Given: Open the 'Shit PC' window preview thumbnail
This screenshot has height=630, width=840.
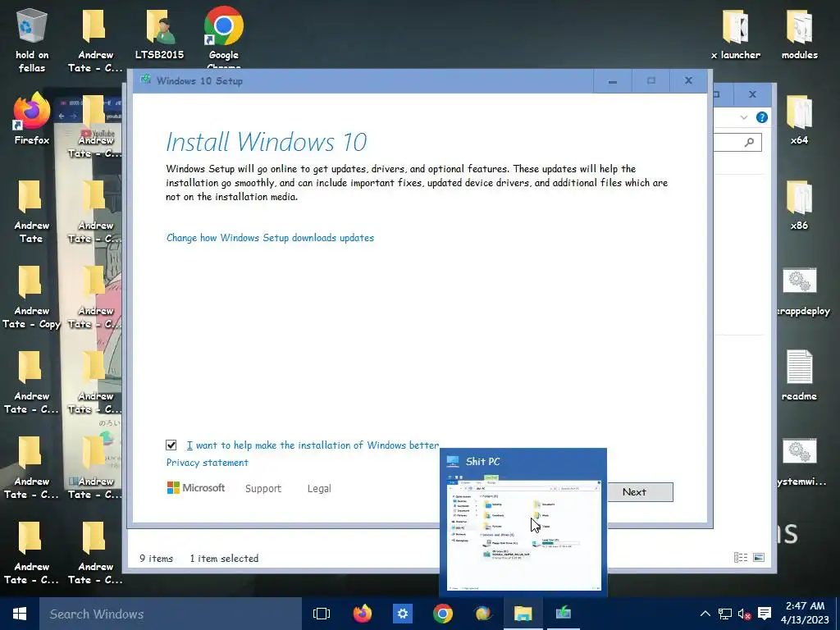Looking at the screenshot, I should 523,523.
